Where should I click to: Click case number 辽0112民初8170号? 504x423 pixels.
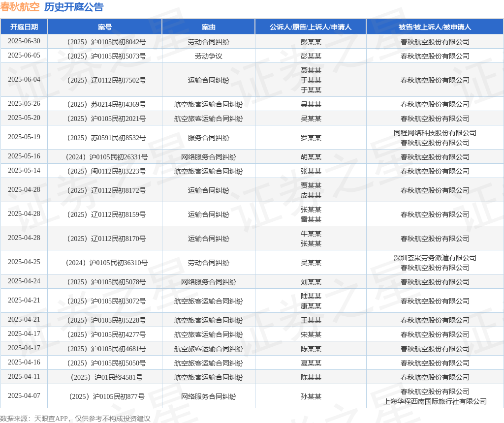[x=106, y=239]
